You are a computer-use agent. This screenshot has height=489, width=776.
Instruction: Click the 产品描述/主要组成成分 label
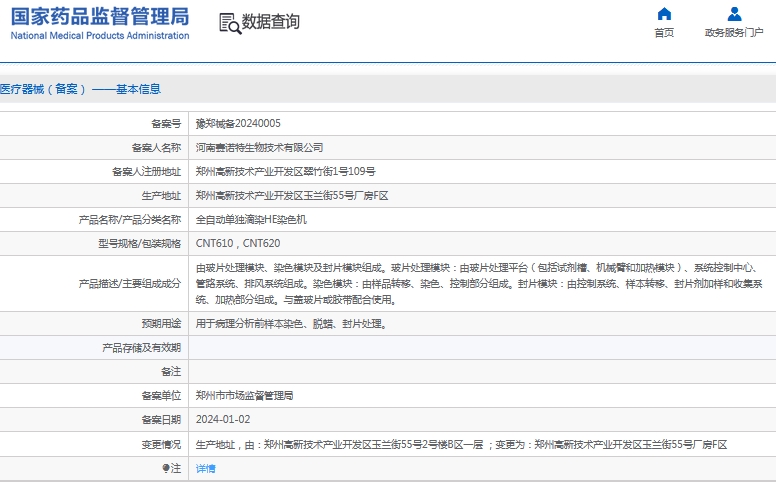[x=130, y=284]
